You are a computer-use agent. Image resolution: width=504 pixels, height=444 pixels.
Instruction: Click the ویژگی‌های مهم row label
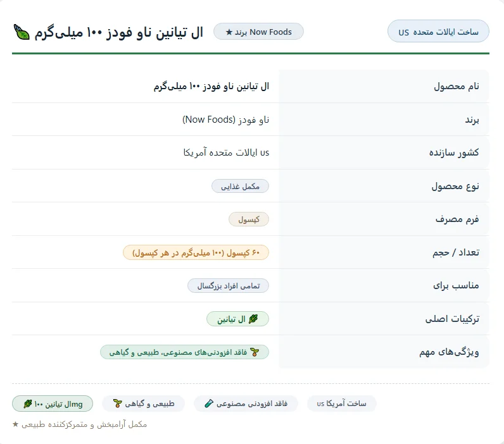point(449,352)
